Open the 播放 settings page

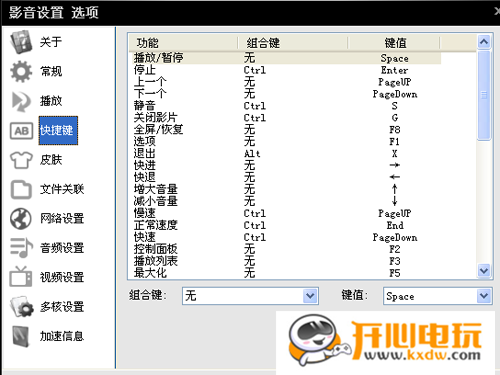[x=51, y=101]
